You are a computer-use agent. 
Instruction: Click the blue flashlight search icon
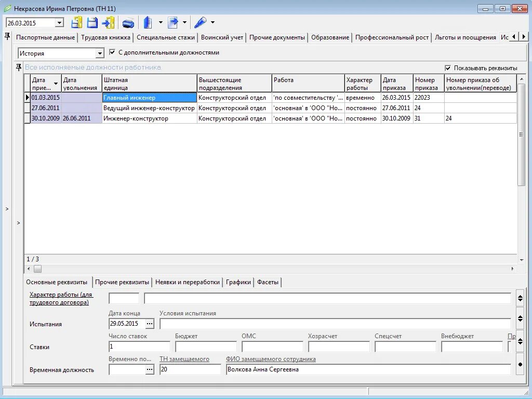pos(200,23)
